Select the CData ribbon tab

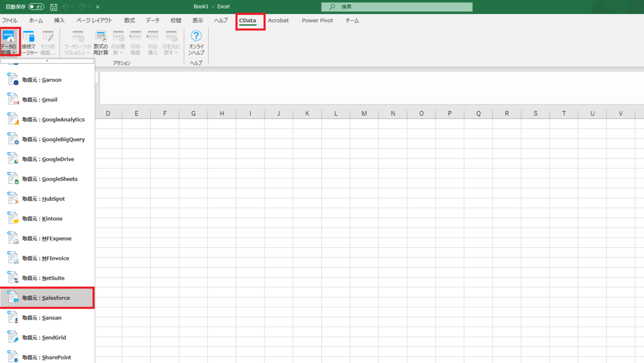click(x=248, y=20)
